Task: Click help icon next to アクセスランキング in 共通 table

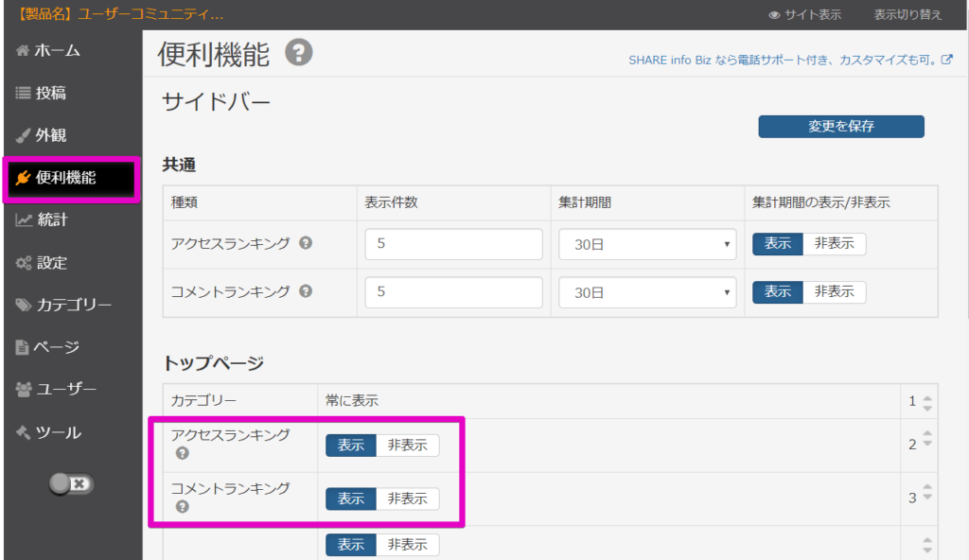Action: [306, 243]
